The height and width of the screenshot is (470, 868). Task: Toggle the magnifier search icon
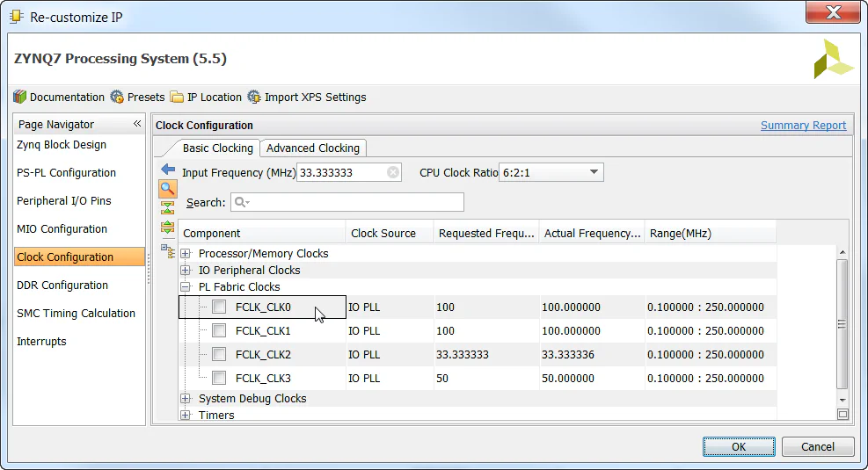point(168,189)
